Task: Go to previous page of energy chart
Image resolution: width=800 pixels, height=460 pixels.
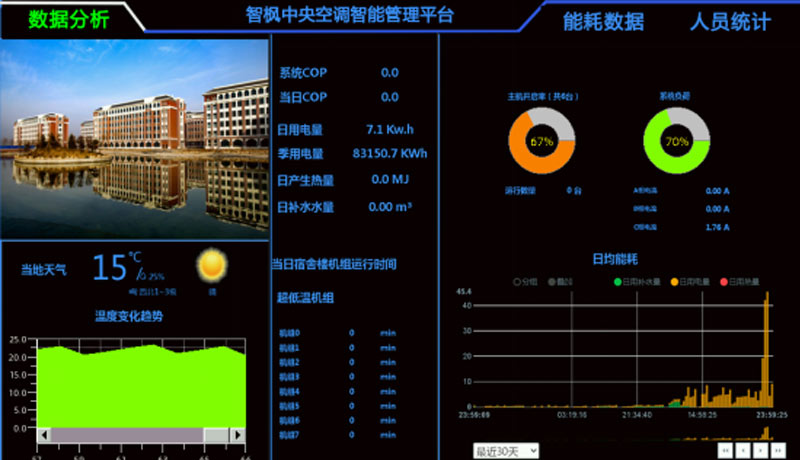Action: 743,450
